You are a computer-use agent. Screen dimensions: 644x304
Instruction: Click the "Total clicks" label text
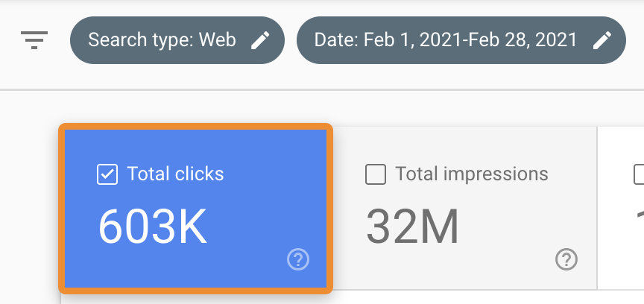click(175, 174)
